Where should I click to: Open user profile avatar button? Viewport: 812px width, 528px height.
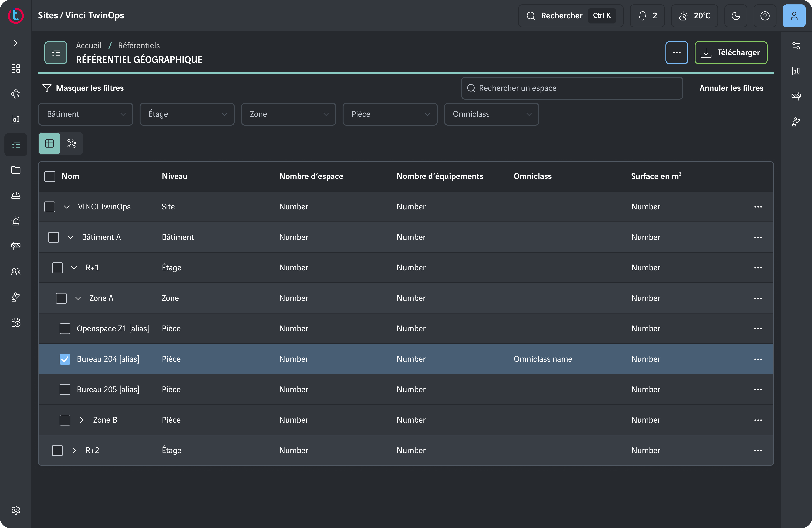pos(794,16)
